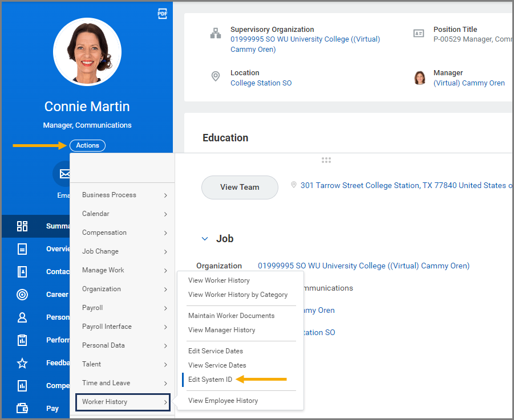Click the PDF export icon
The height and width of the screenshot is (420, 514).
(x=163, y=14)
